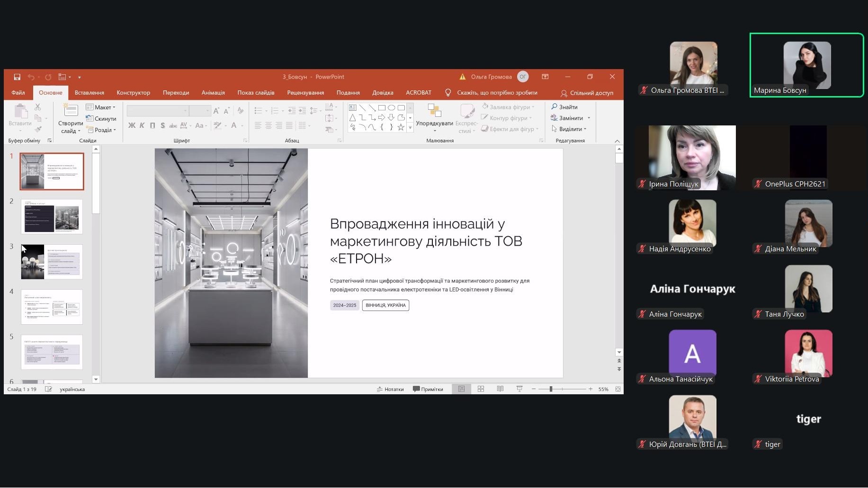Select slide 3 thumbnail in the panel
Image resolution: width=868 pixels, height=488 pixels.
[52, 262]
